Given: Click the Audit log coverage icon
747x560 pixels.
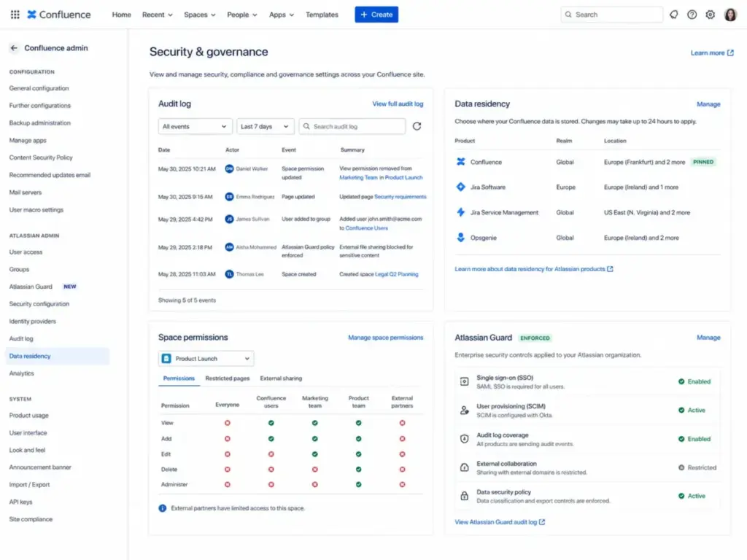Looking at the screenshot, I should click(x=464, y=439).
